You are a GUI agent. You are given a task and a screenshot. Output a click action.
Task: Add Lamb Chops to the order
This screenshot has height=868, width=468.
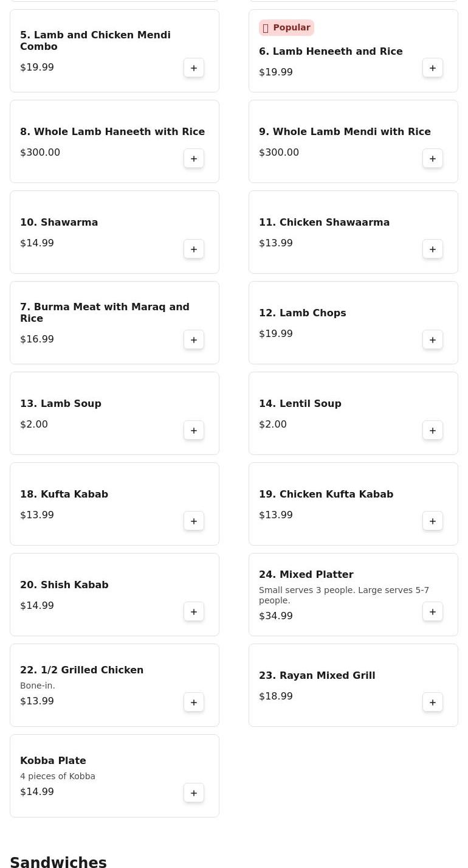click(433, 340)
